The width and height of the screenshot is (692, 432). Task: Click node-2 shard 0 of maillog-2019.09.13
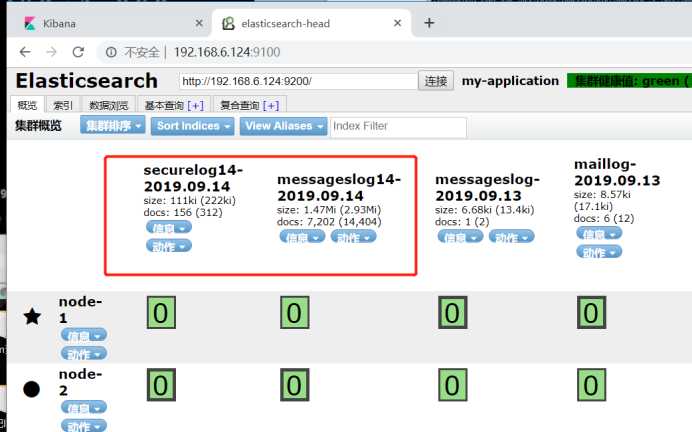[x=591, y=385]
